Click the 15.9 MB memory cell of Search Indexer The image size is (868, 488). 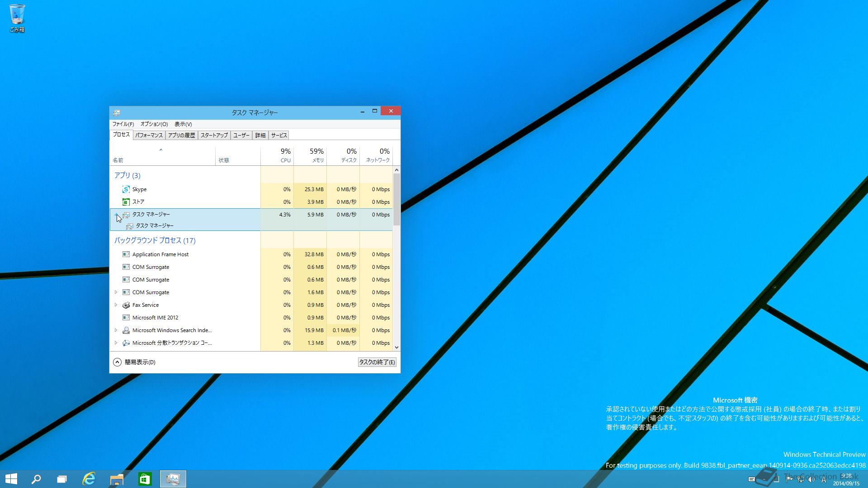point(310,330)
